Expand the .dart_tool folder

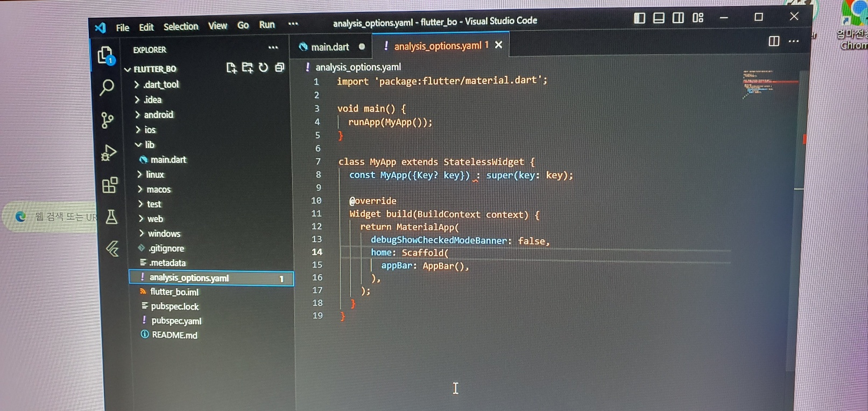(x=161, y=85)
